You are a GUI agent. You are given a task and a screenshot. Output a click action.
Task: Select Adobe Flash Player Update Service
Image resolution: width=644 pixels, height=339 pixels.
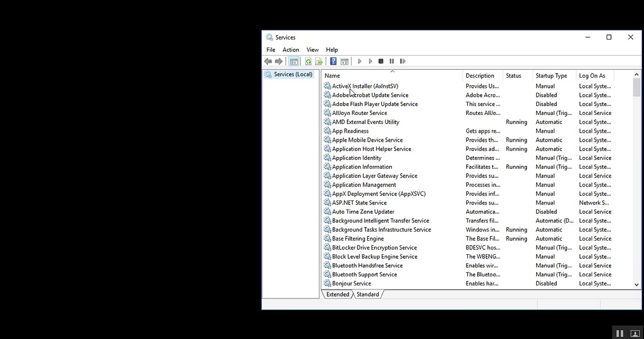[x=375, y=104]
